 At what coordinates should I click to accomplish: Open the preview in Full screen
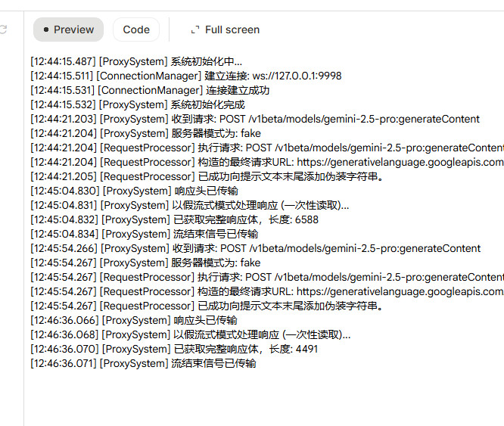click(x=224, y=30)
